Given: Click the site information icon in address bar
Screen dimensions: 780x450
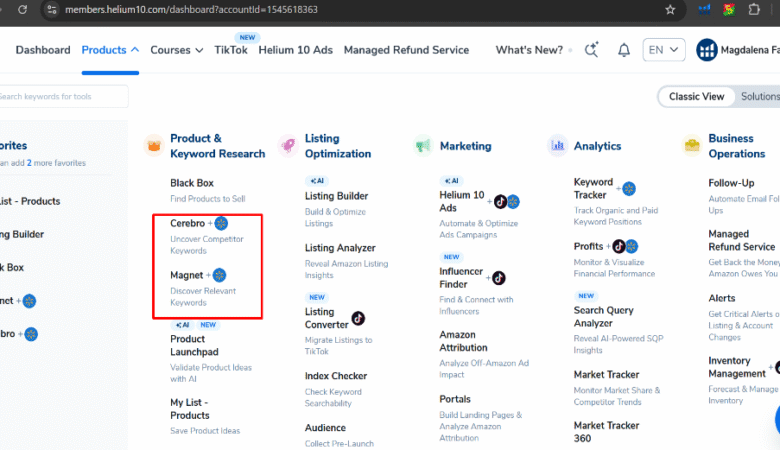Looking at the screenshot, I should coord(52,9).
